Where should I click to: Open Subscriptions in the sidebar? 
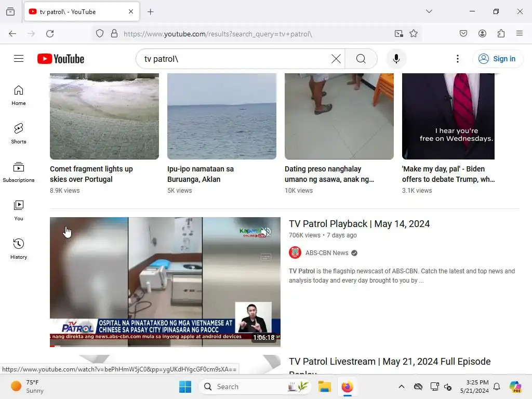coord(19,172)
